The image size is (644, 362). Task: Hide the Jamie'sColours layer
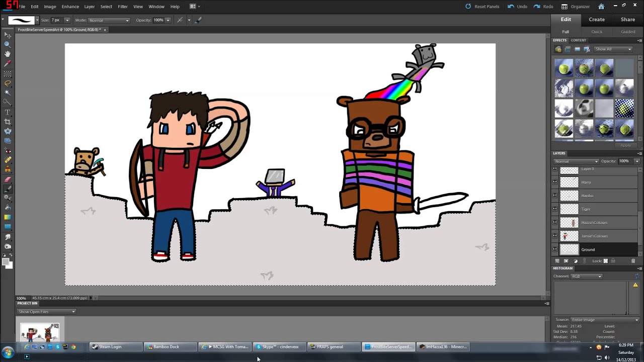point(555,236)
